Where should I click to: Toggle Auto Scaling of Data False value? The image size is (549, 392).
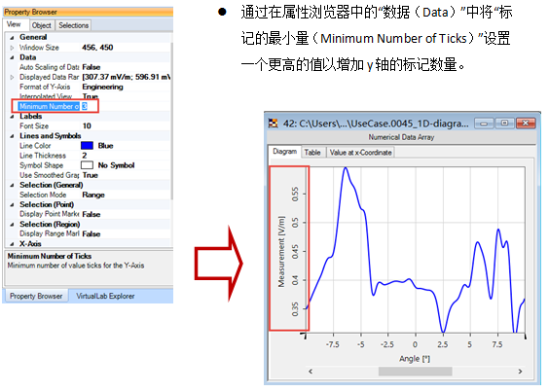click(x=91, y=67)
